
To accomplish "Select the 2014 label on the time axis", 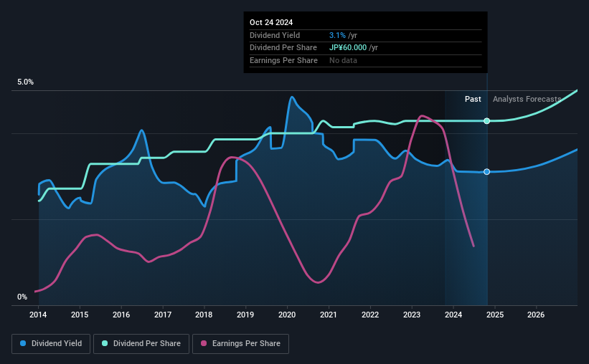I will (x=38, y=315).
